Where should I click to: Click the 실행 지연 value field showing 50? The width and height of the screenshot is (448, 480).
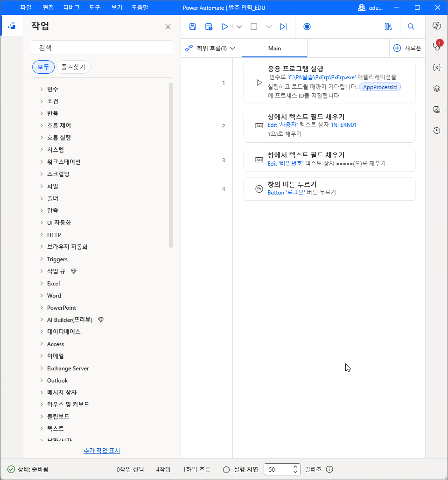click(278, 470)
